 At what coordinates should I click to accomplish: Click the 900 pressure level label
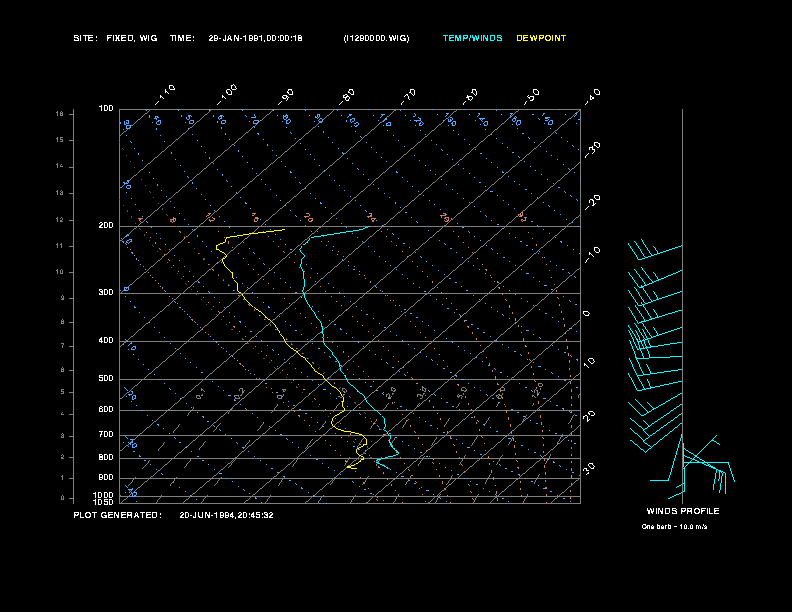pyautogui.click(x=106, y=477)
